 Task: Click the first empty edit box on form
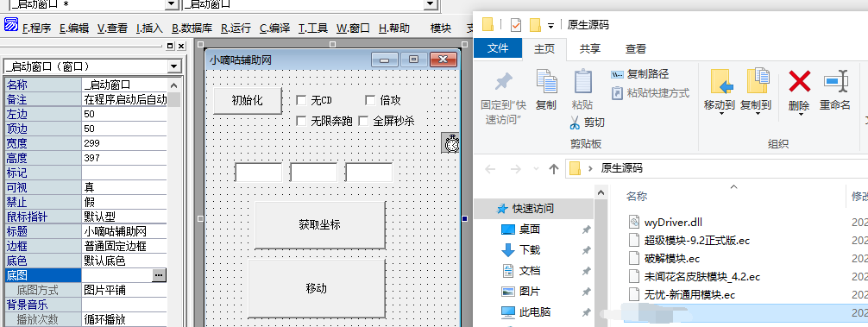259,172
